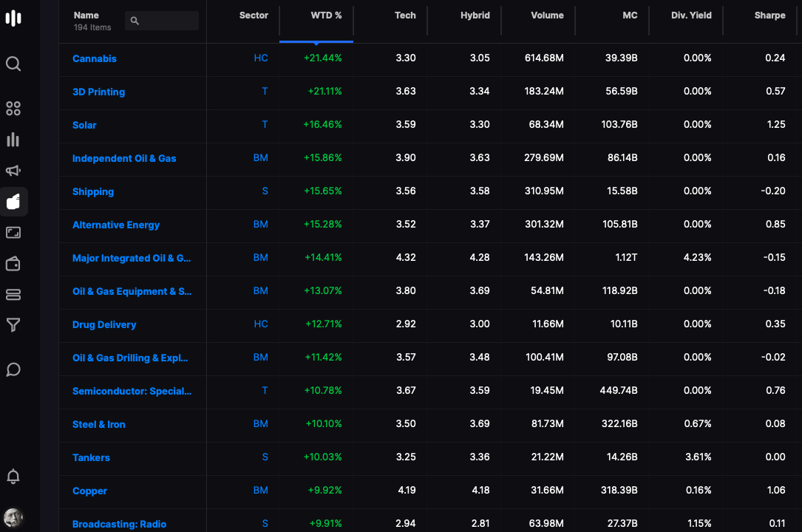The height and width of the screenshot is (532, 802).
Task: Open the wallet icon in sidebar
Action: pyautogui.click(x=13, y=264)
